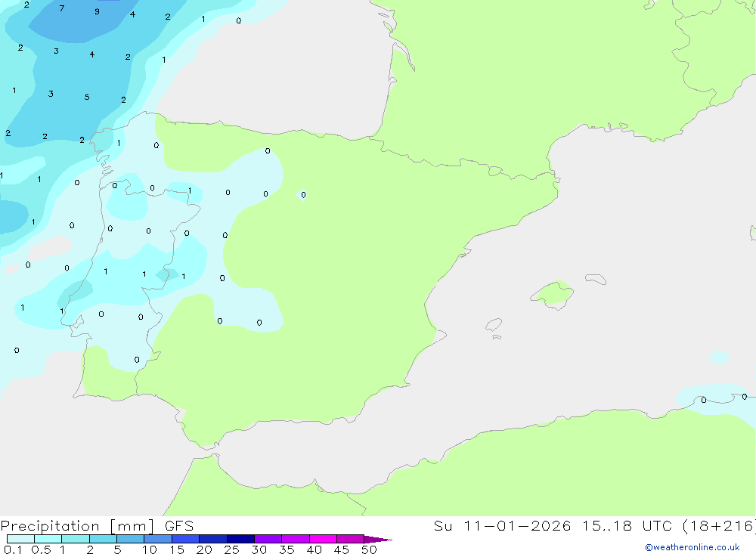Click the "0.5" legend scale label
The height and width of the screenshot is (554, 756).
point(41,549)
